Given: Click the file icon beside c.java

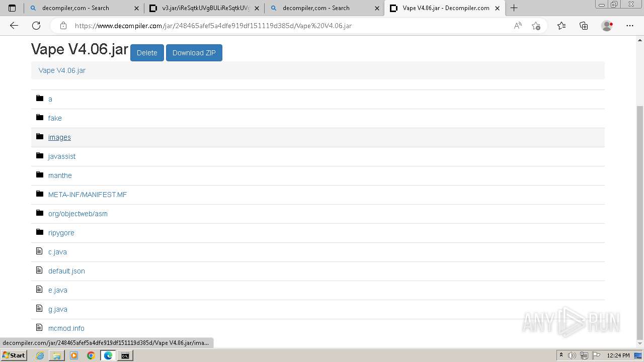Looking at the screenshot, I should click(39, 251).
